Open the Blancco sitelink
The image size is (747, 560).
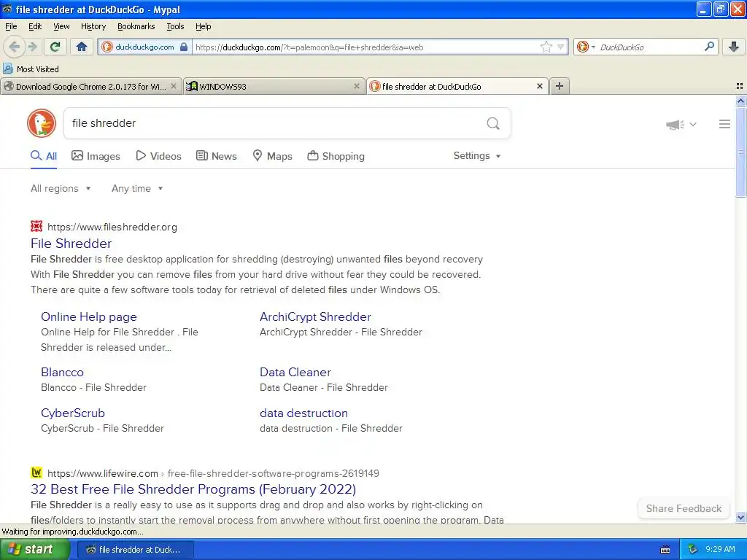[63, 372]
